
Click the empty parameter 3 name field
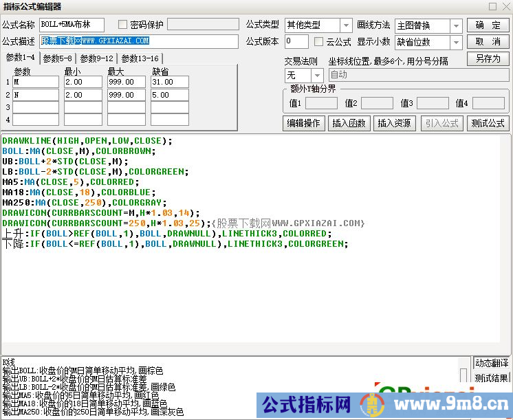[36, 107]
